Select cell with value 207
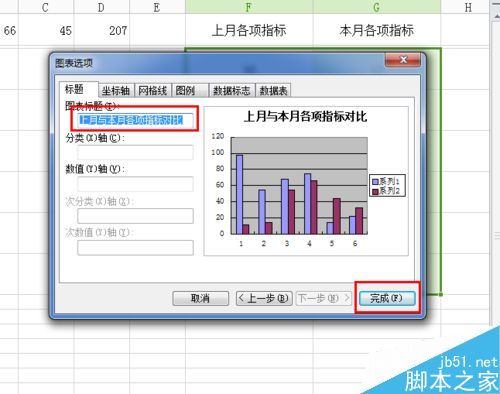 point(101,30)
